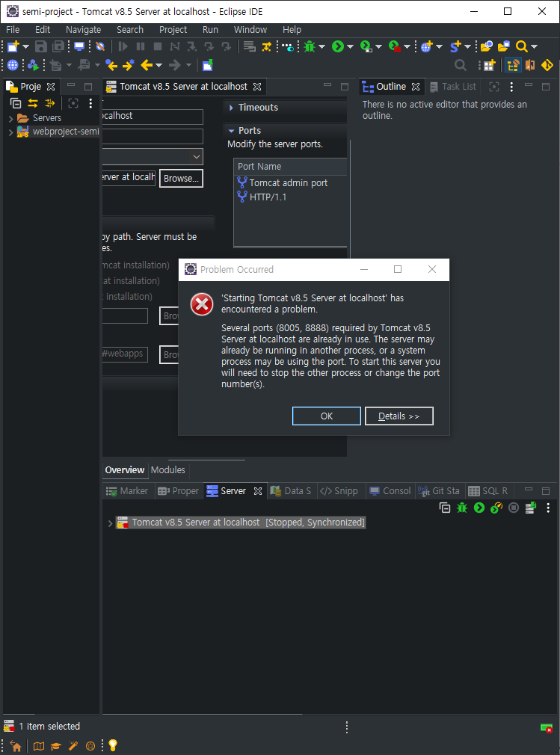The image size is (560, 755).
Task: Toggle Link with Editor in the Project Explorer
Action: 33,102
